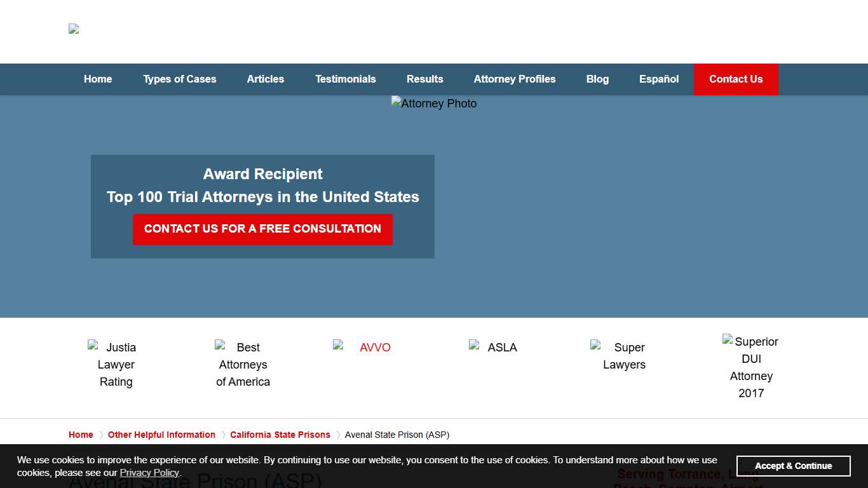Follow the California State Prisons breadcrumb link
Image resolution: width=868 pixels, height=488 pixels.
[280, 435]
